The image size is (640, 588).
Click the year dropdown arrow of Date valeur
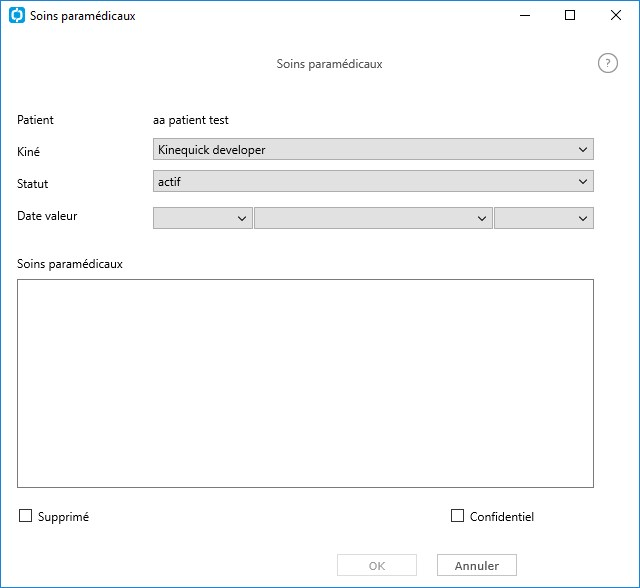point(583,219)
